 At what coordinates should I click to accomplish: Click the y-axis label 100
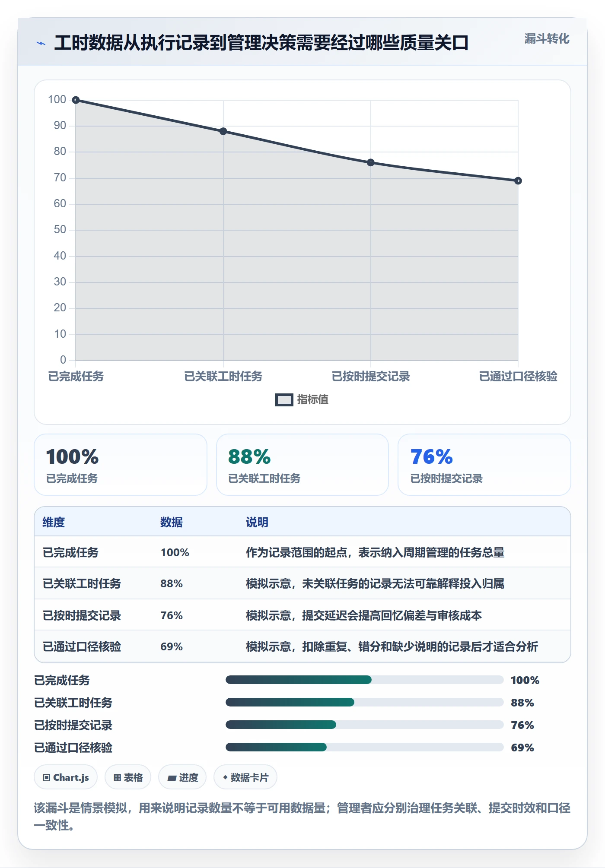point(57,100)
